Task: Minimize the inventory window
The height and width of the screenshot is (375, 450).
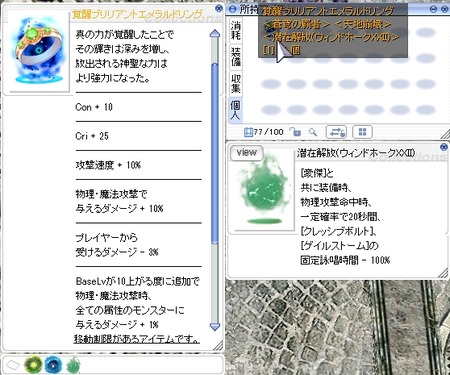Action: click(433, 9)
